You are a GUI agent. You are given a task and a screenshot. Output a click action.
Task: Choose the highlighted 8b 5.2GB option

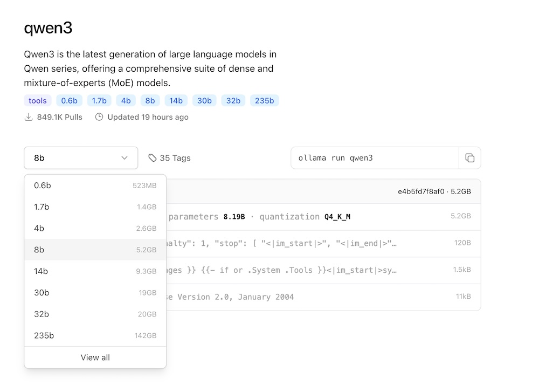tap(95, 250)
